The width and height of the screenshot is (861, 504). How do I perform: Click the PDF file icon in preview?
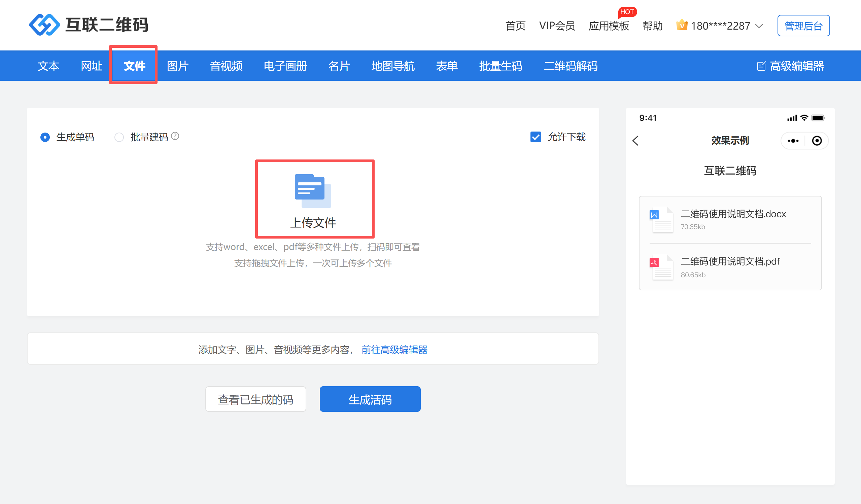(661, 267)
